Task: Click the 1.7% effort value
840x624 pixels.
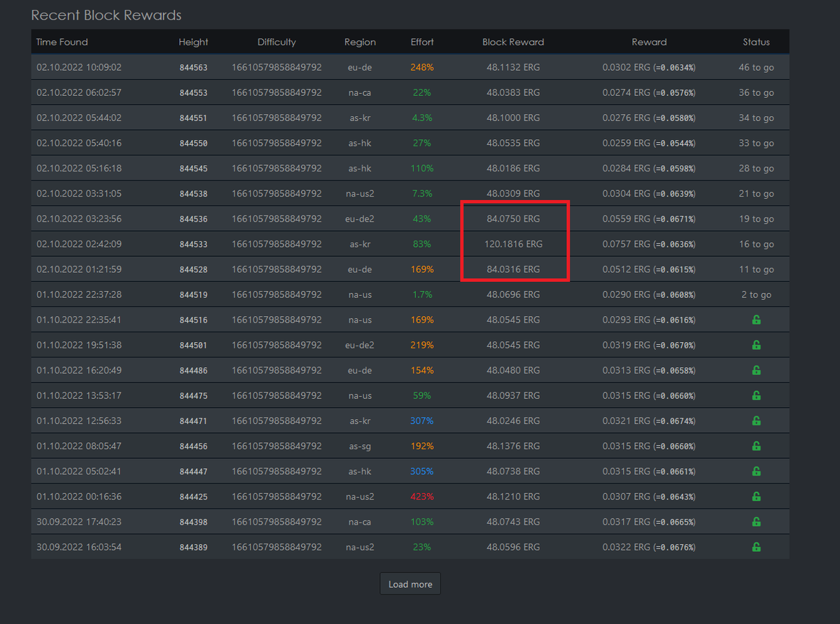Action: pos(422,295)
